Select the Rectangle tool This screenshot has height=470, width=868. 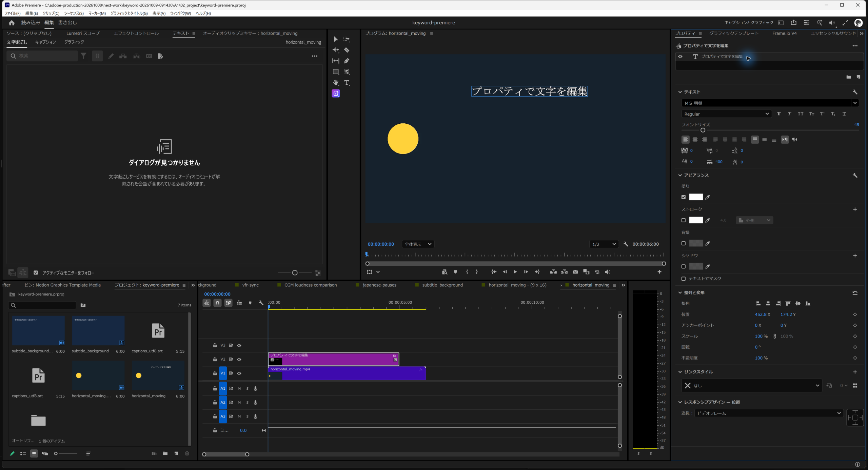pyautogui.click(x=336, y=72)
